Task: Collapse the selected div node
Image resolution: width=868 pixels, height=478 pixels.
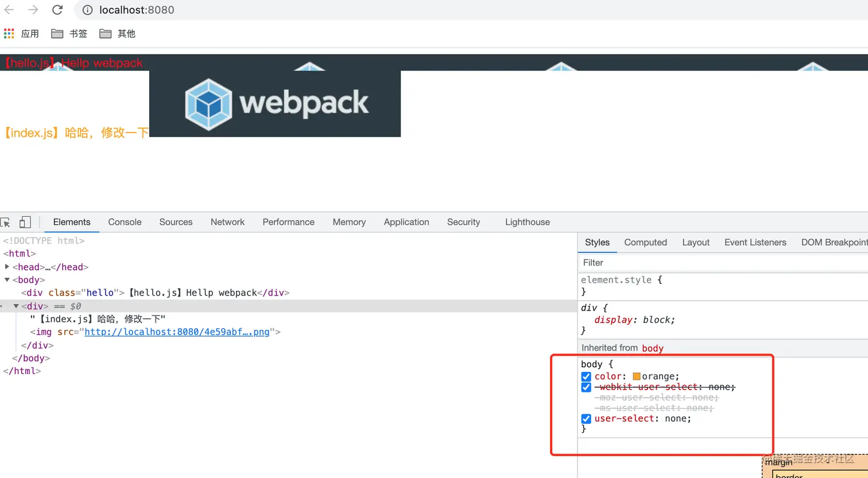Action: tap(16, 306)
